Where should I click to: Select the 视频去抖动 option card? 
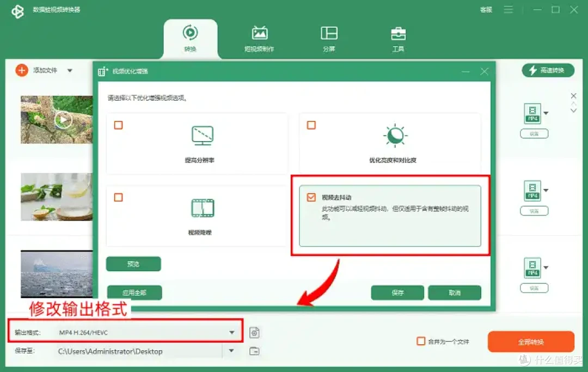pyautogui.click(x=390, y=216)
